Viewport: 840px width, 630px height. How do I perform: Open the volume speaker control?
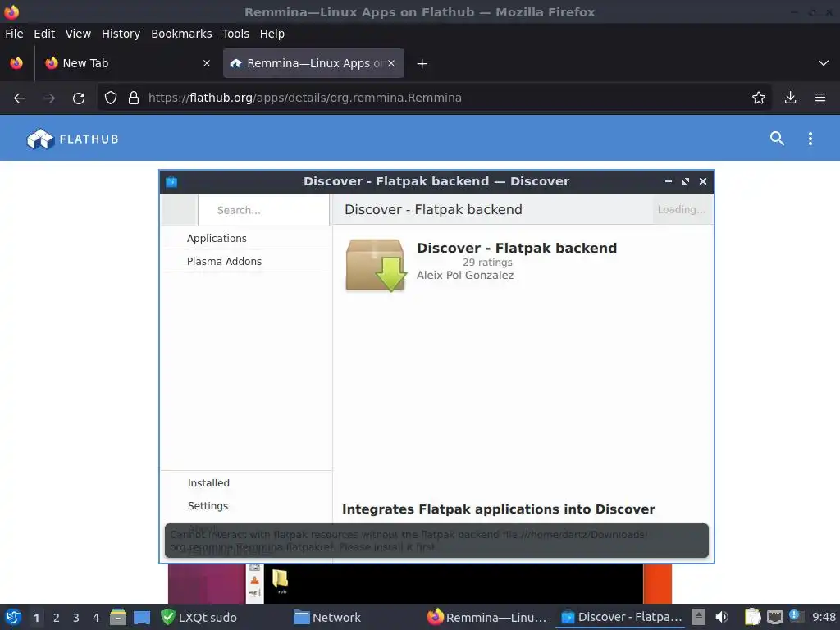point(722,617)
